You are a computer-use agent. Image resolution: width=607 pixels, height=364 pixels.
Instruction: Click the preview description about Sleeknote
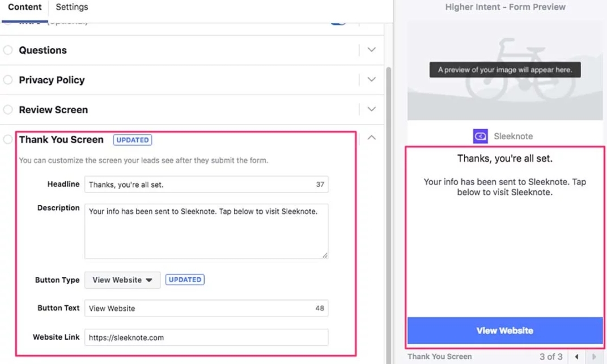point(505,187)
